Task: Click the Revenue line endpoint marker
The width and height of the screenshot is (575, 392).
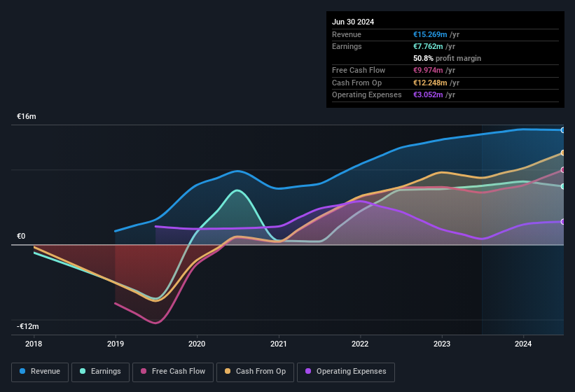Action: 563,130
